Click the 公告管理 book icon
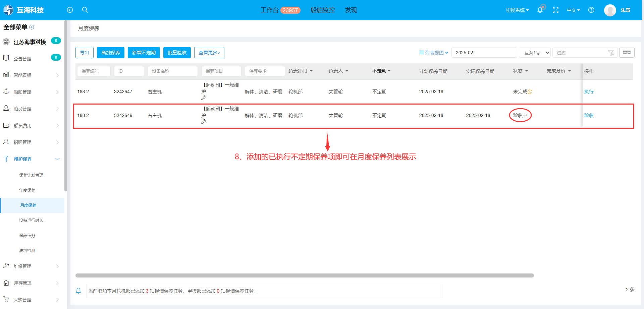Screen dimensions: 644x309 coord(6,58)
